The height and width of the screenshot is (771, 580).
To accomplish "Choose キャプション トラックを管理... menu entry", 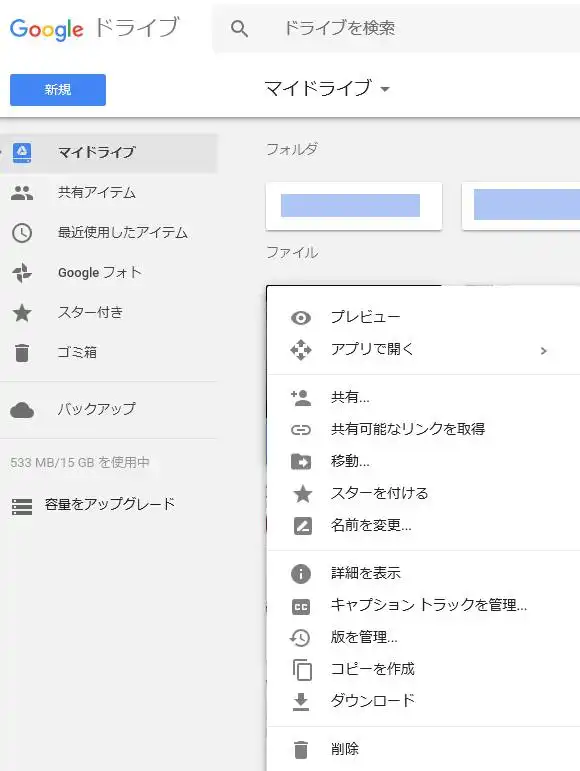I will (429, 604).
